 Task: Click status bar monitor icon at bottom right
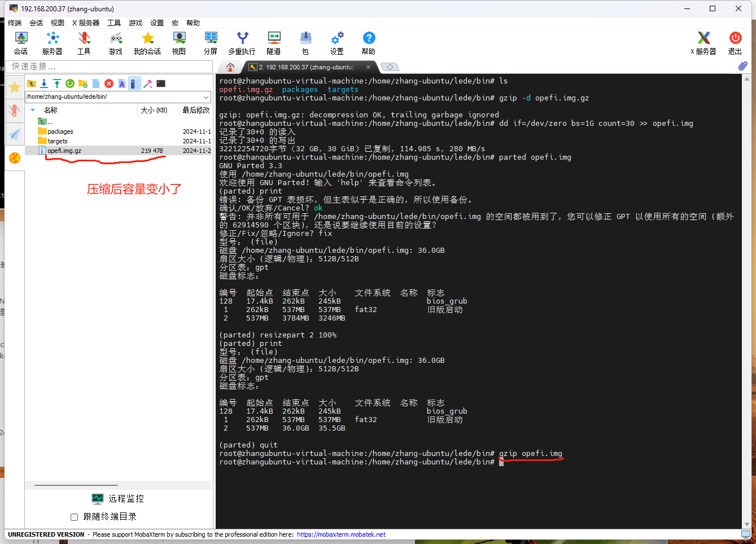coord(746,534)
